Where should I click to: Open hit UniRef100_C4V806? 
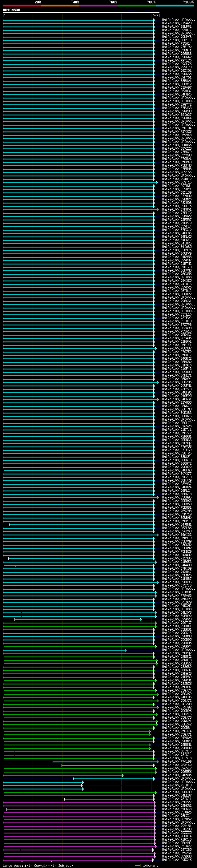click(177, 737)
